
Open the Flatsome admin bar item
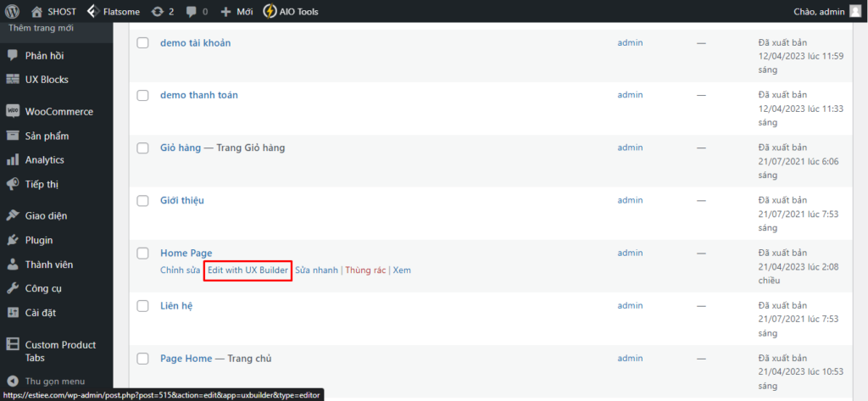[120, 12]
